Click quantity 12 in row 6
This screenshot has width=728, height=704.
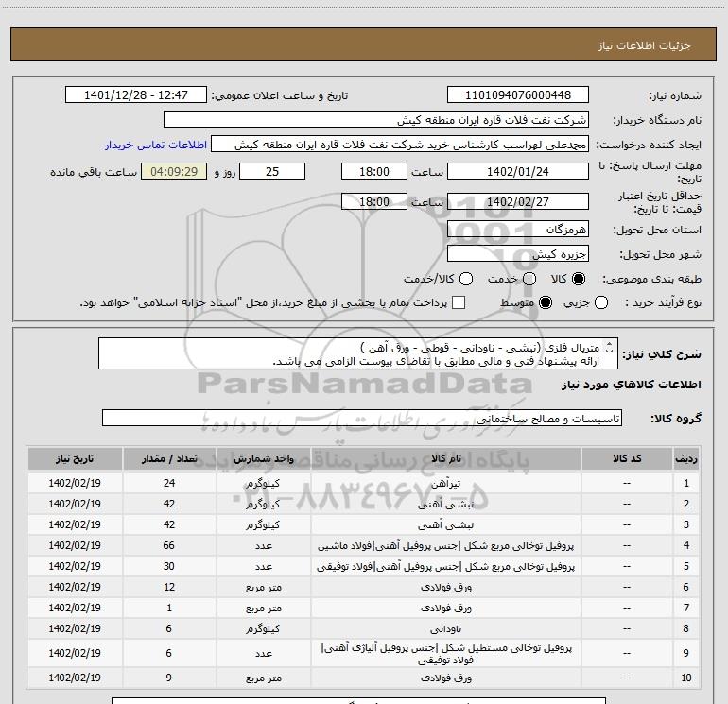(169, 587)
